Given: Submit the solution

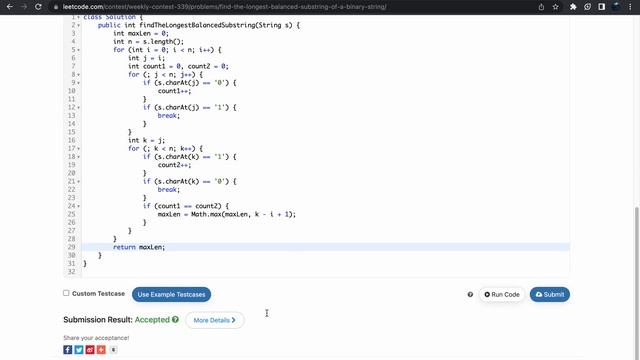Looking at the screenshot, I should 550,294.
